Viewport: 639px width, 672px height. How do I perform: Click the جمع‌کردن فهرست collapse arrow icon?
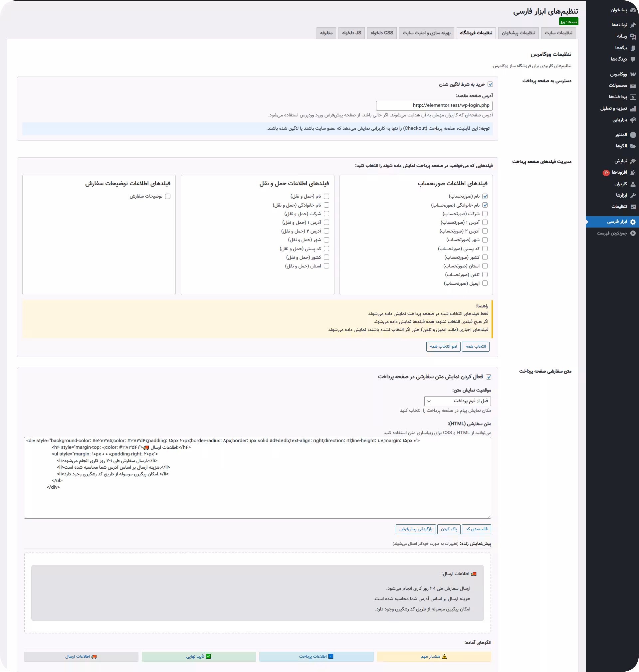tap(633, 233)
